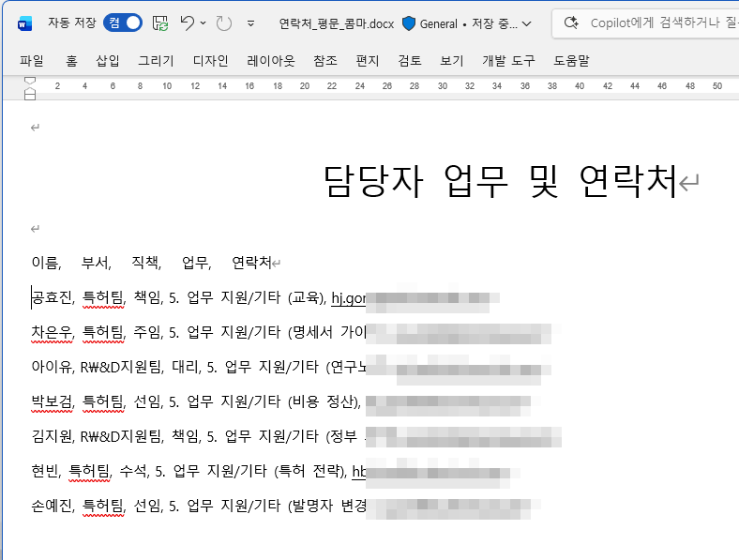Click the name 박보검
This screenshot has height=560, width=739.
click(51, 401)
